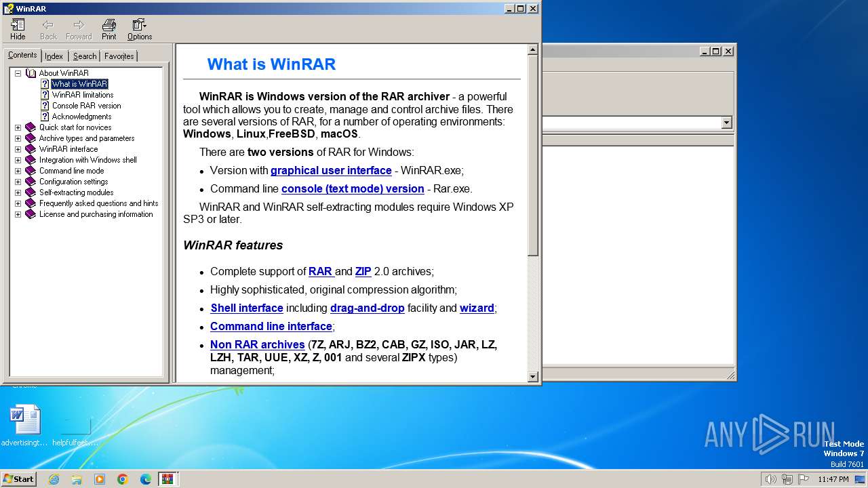Open the Options toolbar menu
The width and height of the screenshot is (868, 488).
click(140, 29)
